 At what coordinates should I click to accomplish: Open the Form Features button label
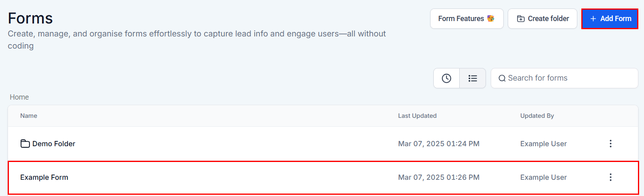(461, 19)
